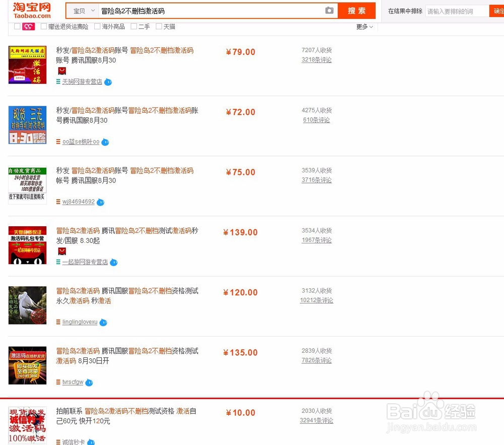The width and height of the screenshot is (504, 445).
Task: Open the Taobao.com logo homepage
Action: (32, 11)
